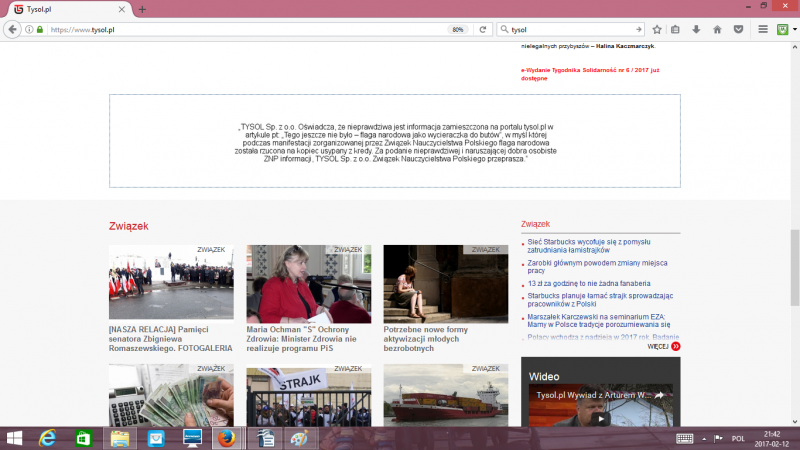The width and height of the screenshot is (800, 450).
Task: Show site information for tysol.pl
Action: point(29,30)
